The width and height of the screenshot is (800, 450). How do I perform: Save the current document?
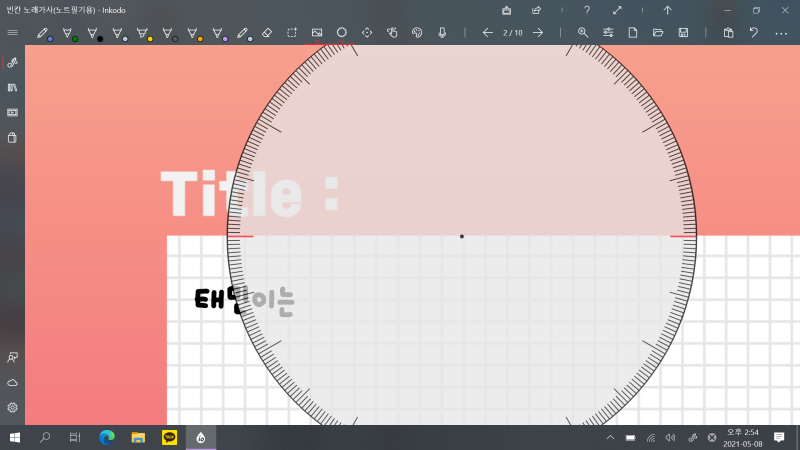coord(683,33)
